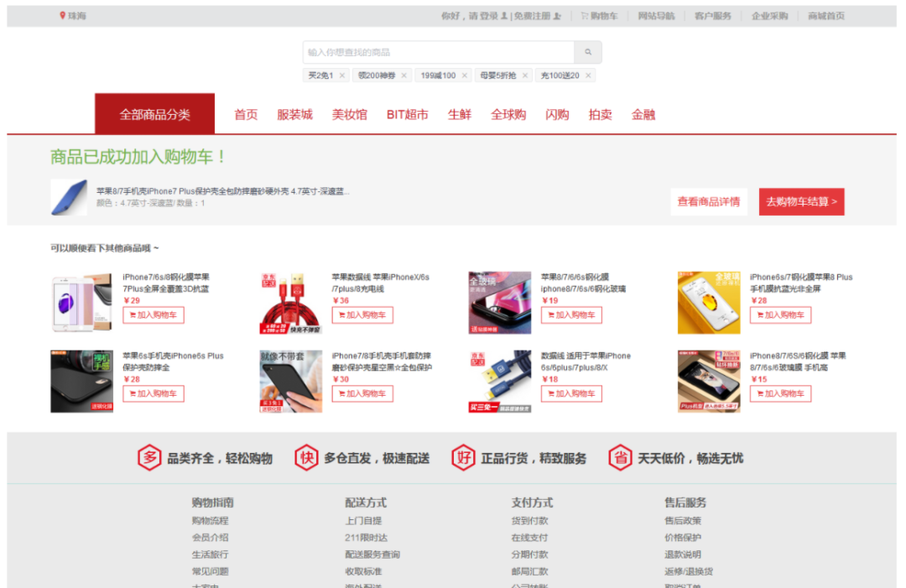The image size is (906, 588).
Task: Add 苹果6s手机壳 ¥28 to cart
Action: [x=154, y=394]
